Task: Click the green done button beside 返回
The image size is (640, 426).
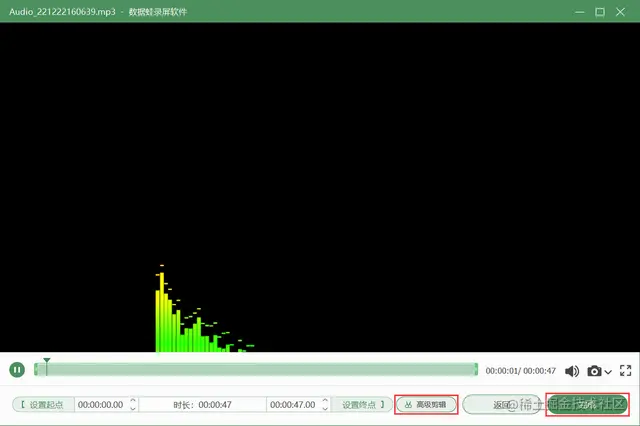Action: click(587, 405)
